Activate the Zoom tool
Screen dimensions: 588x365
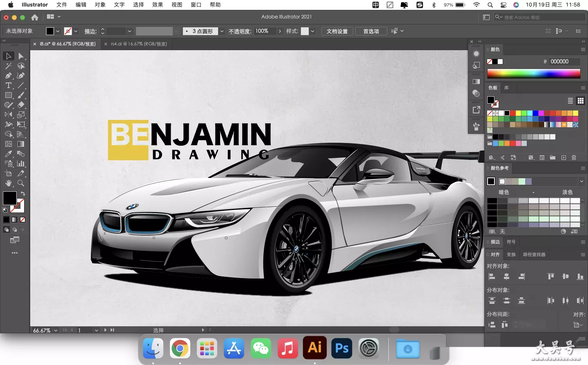pos(21,183)
